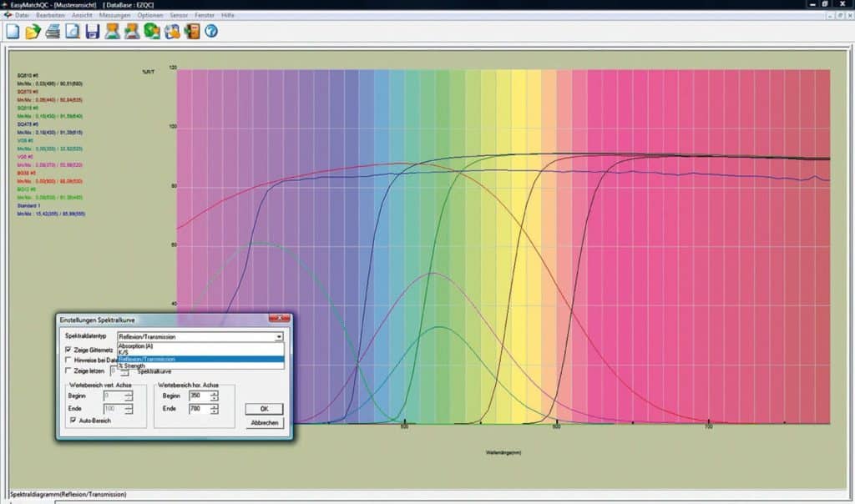855x504 pixels.
Task: Click the vertical axis Ende field showing 100
Action: 114,409
